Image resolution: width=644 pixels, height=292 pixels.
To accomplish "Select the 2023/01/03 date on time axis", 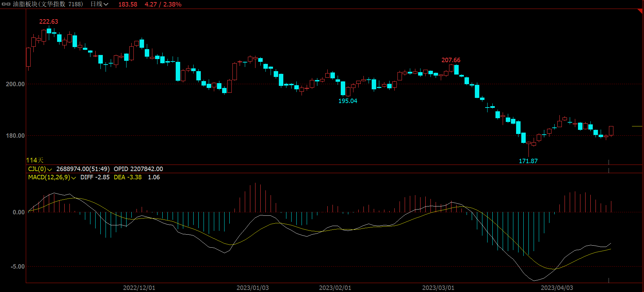I will pyautogui.click(x=252, y=288).
